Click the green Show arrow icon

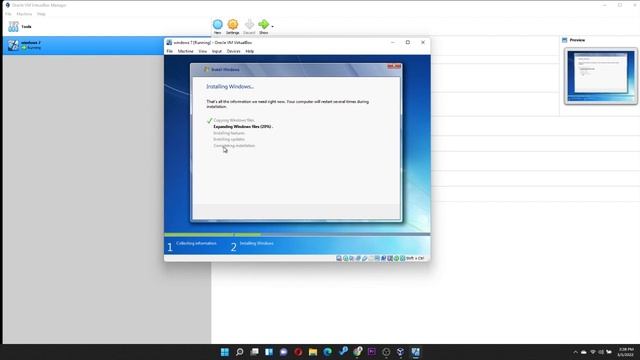point(264,24)
